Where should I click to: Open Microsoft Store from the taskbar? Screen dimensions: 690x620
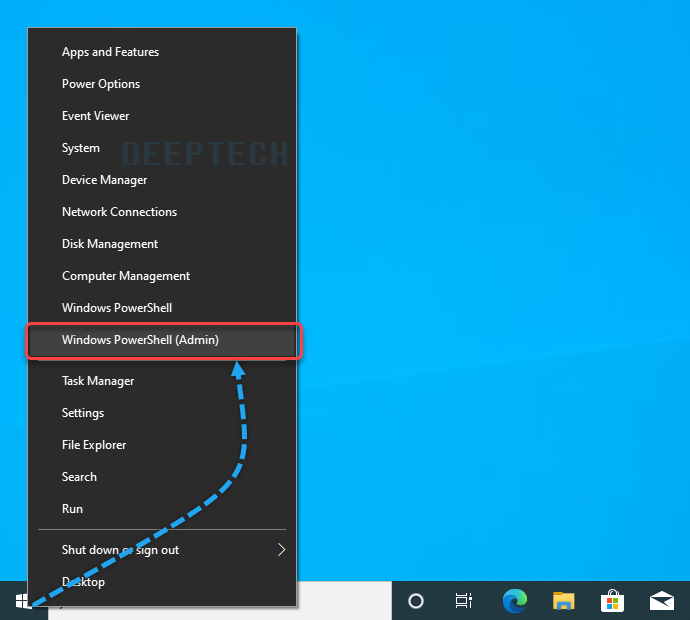pyautogui.click(x=613, y=601)
